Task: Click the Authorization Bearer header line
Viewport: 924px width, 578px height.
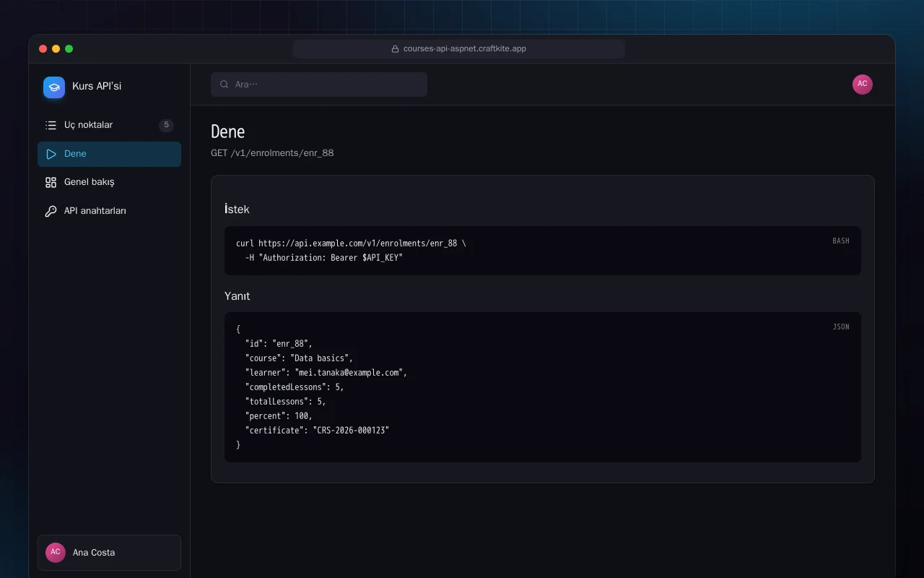Action: pyautogui.click(x=323, y=258)
